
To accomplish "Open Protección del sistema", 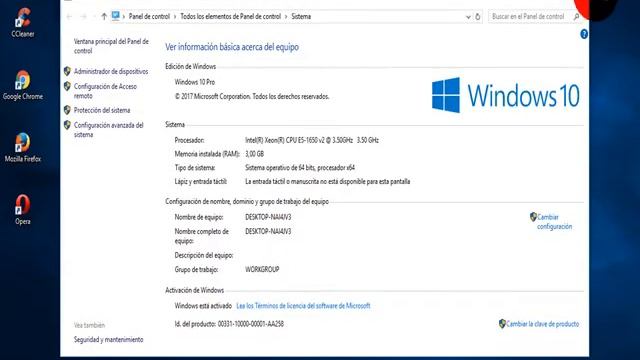I will [102, 110].
